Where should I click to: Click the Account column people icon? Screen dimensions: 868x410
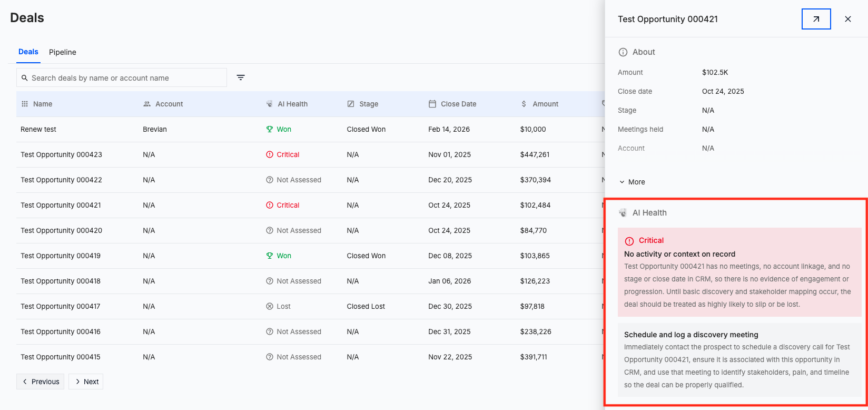tap(147, 104)
